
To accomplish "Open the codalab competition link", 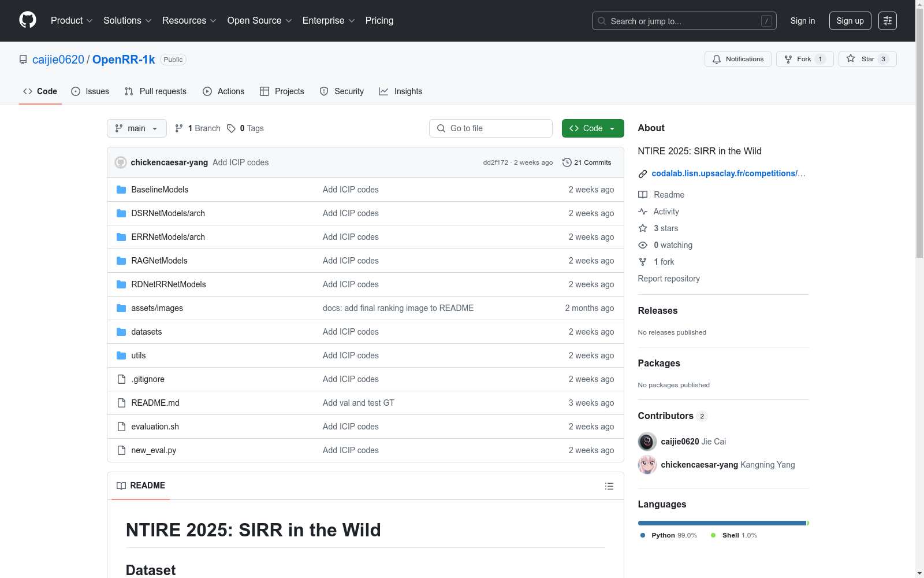I will point(728,173).
